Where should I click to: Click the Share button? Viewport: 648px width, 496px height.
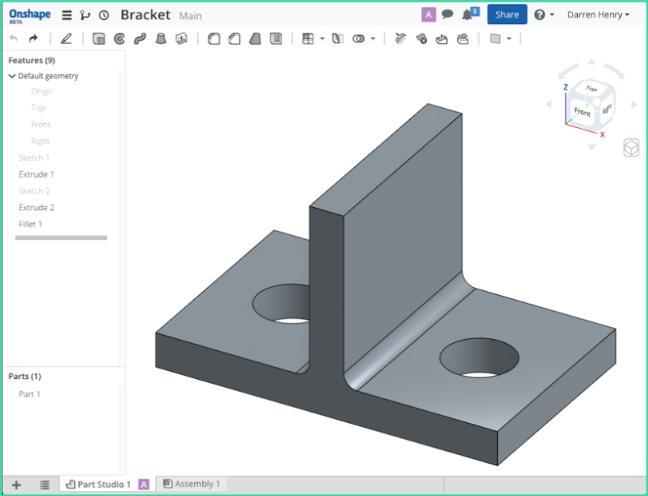tap(507, 15)
